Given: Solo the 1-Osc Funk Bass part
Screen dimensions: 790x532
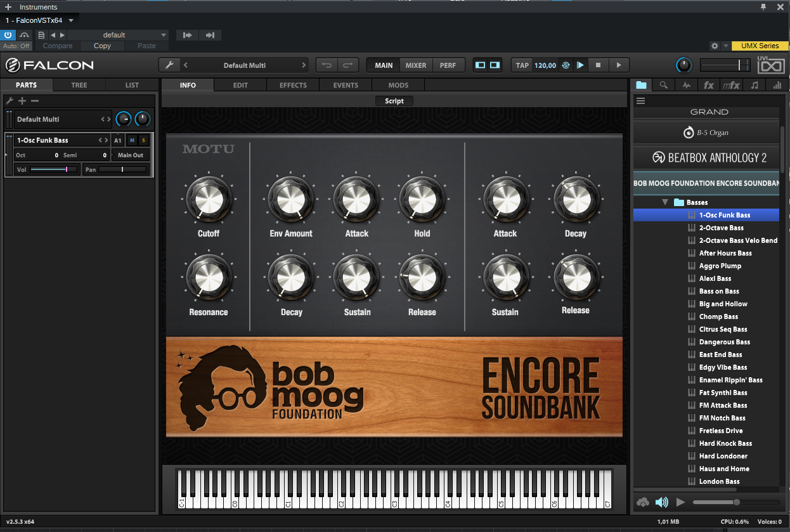Looking at the screenshot, I should click(x=143, y=140).
